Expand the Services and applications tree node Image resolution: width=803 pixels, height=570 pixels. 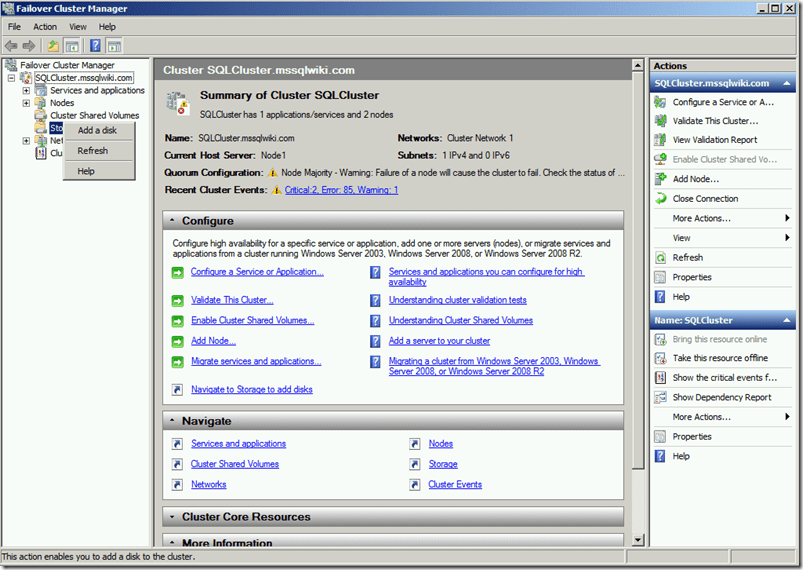point(26,91)
